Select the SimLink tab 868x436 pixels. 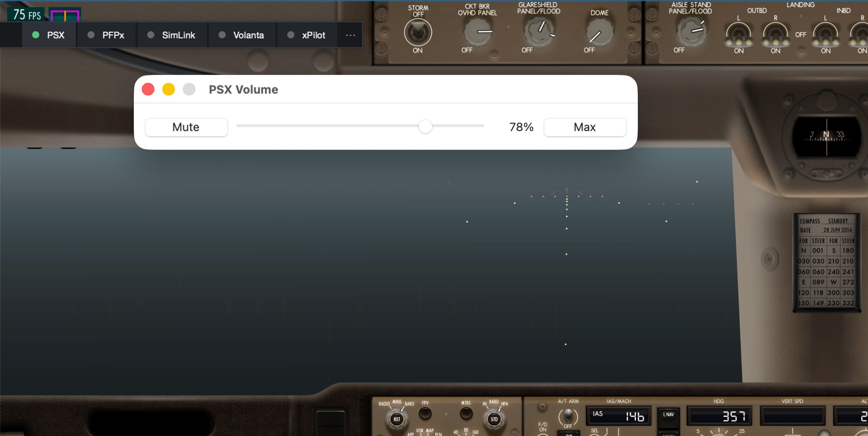tap(172, 35)
